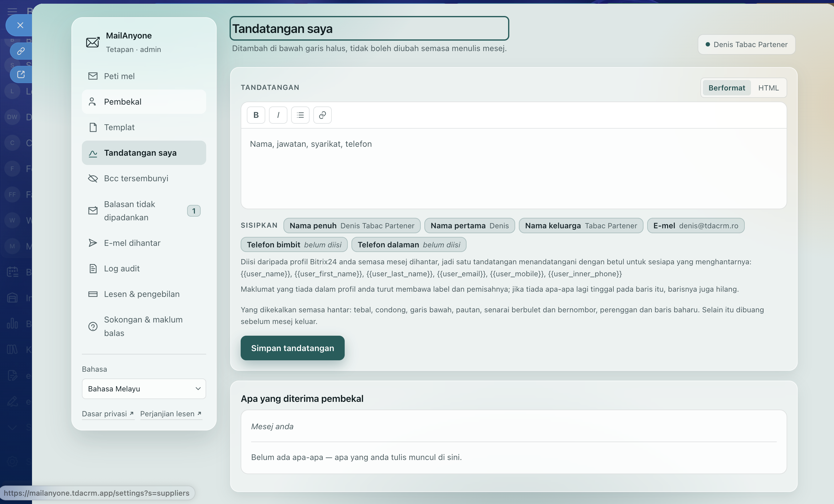Open Perjanjian lesen link
This screenshot has height=504, width=834.
click(x=171, y=414)
